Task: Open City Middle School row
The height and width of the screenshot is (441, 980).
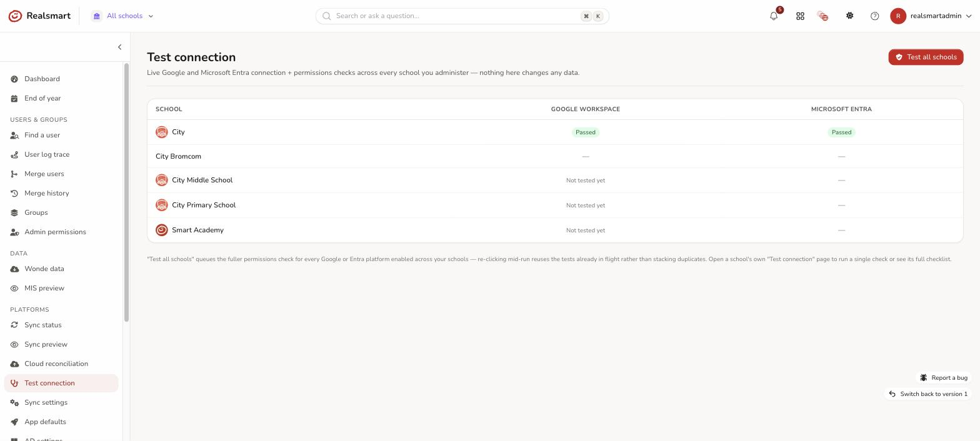Action: [555, 180]
